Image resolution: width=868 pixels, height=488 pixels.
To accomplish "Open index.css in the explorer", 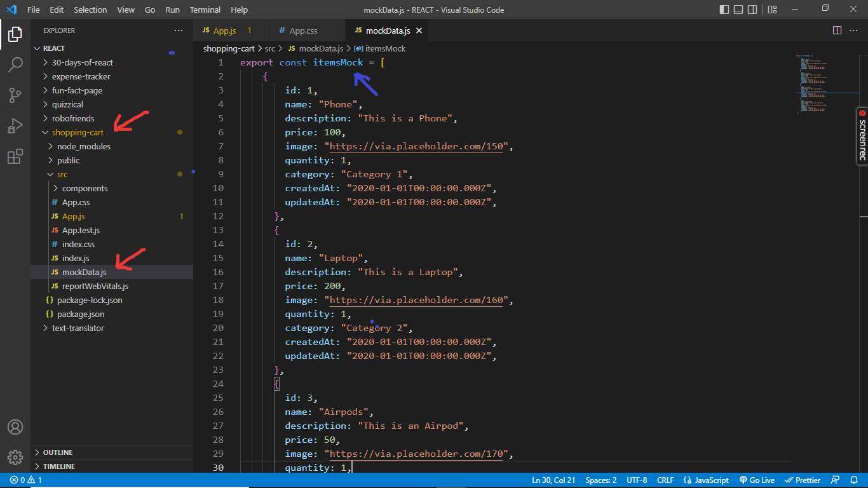I will (112, 244).
